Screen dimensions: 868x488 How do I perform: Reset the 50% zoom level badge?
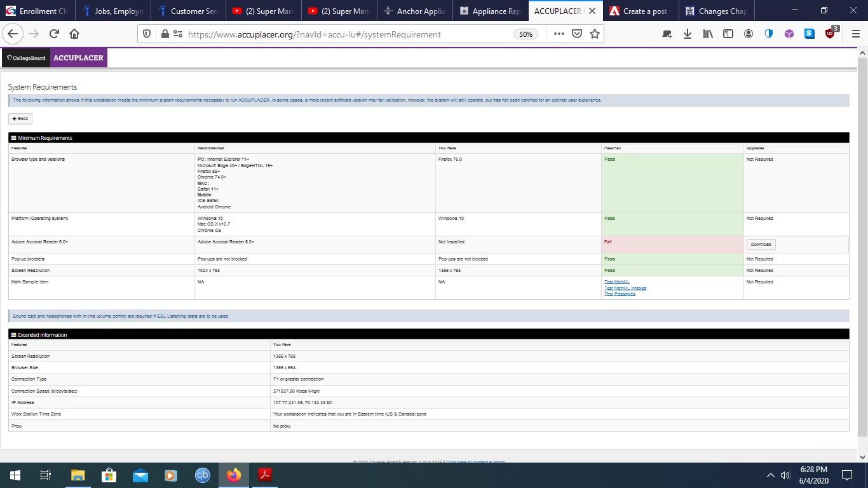coord(526,34)
